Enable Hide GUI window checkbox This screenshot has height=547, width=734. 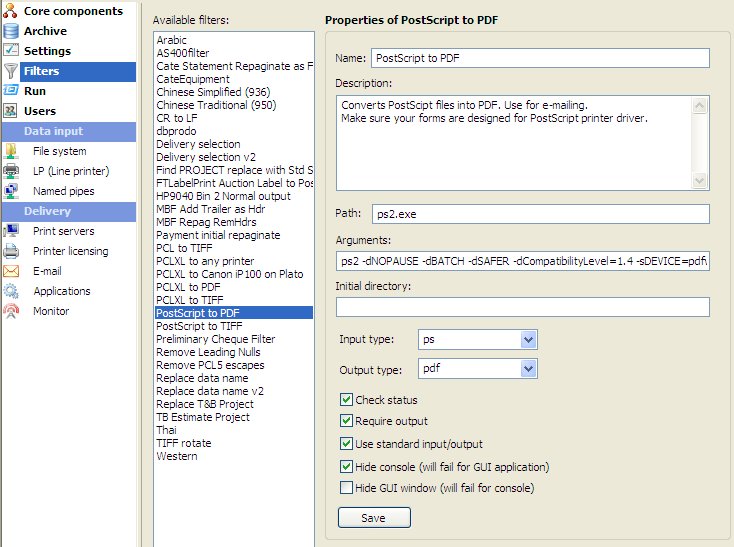pyautogui.click(x=346, y=488)
